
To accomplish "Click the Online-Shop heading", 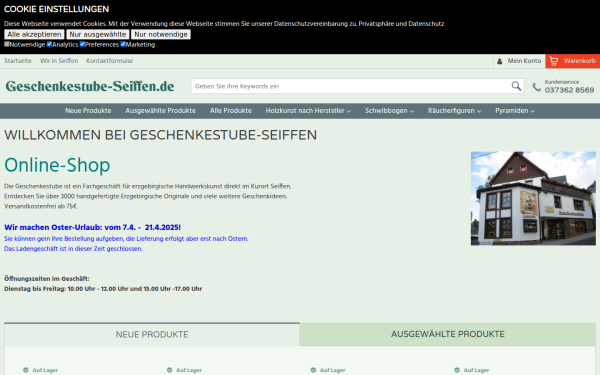I will click(57, 165).
